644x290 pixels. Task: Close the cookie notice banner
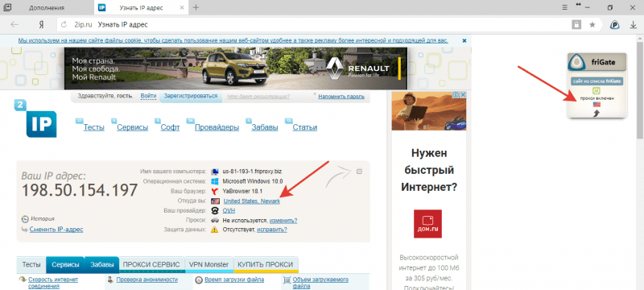[x=464, y=40]
